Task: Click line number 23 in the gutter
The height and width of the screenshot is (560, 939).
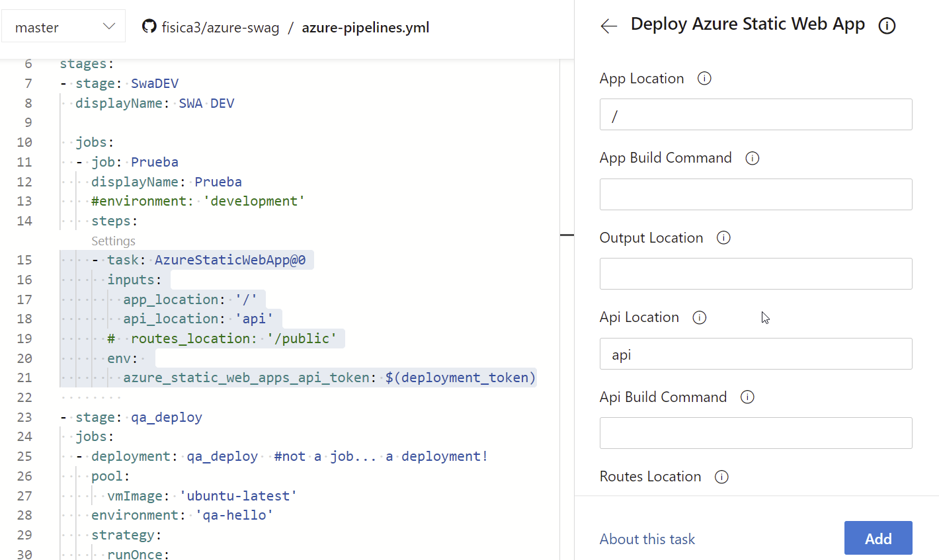Action: point(24,417)
